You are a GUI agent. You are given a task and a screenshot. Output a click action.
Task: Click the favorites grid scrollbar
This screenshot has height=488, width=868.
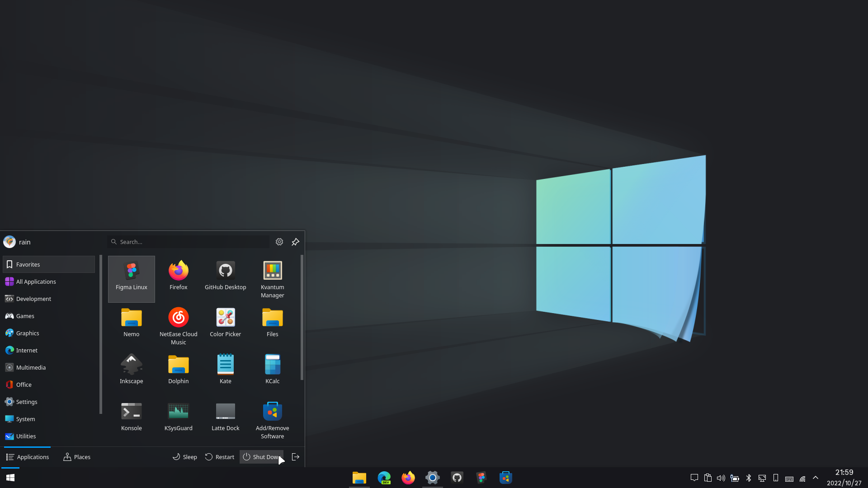[x=302, y=317]
